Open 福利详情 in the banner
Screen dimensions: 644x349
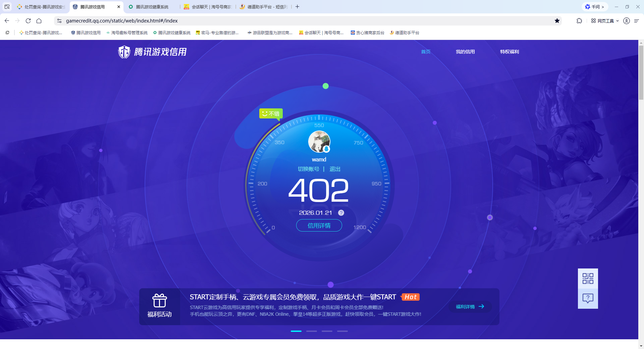pos(469,306)
